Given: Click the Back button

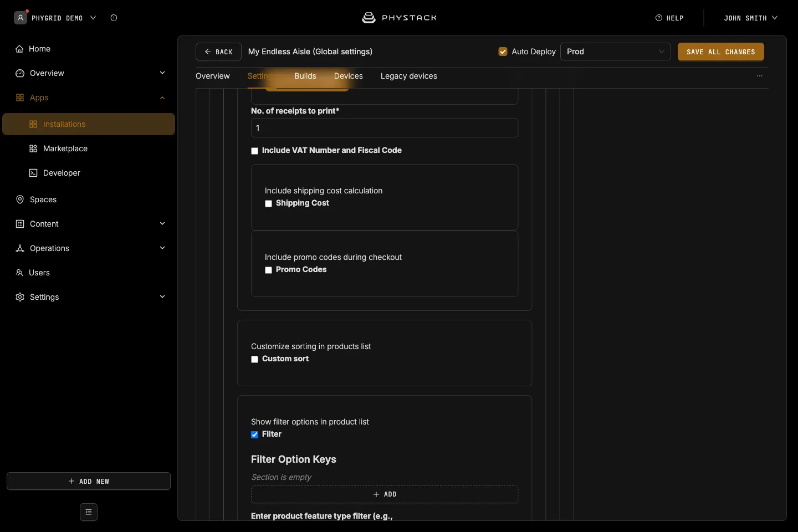Looking at the screenshot, I should [x=218, y=52].
